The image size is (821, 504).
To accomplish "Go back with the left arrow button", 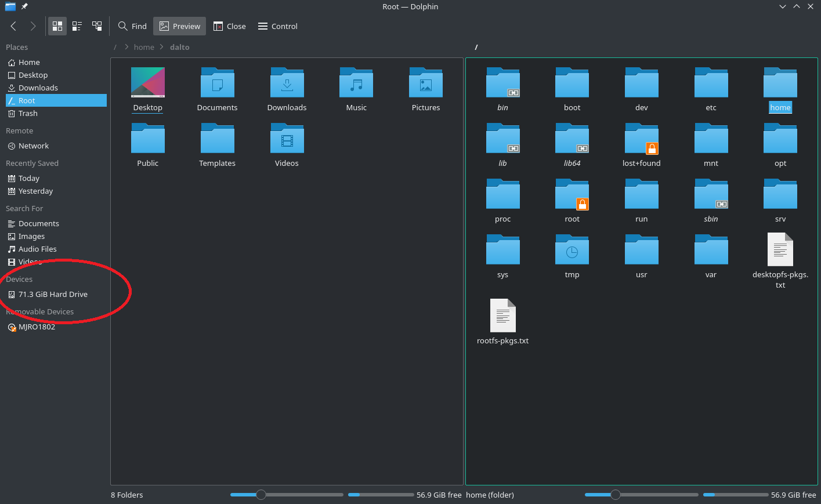I will point(13,26).
